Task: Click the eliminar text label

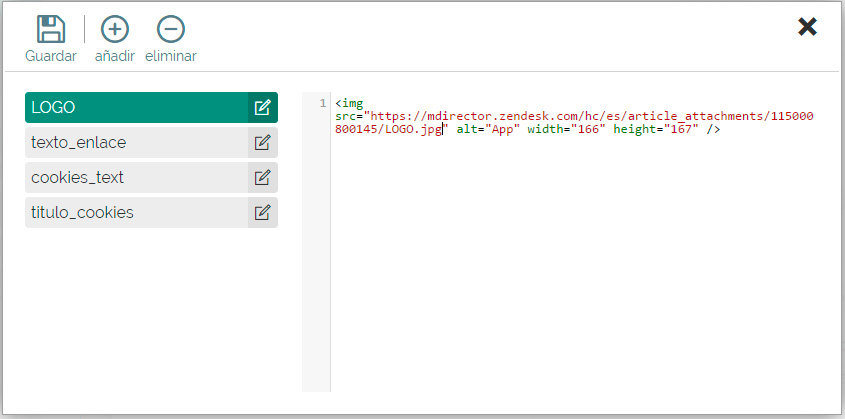Action: [x=171, y=56]
